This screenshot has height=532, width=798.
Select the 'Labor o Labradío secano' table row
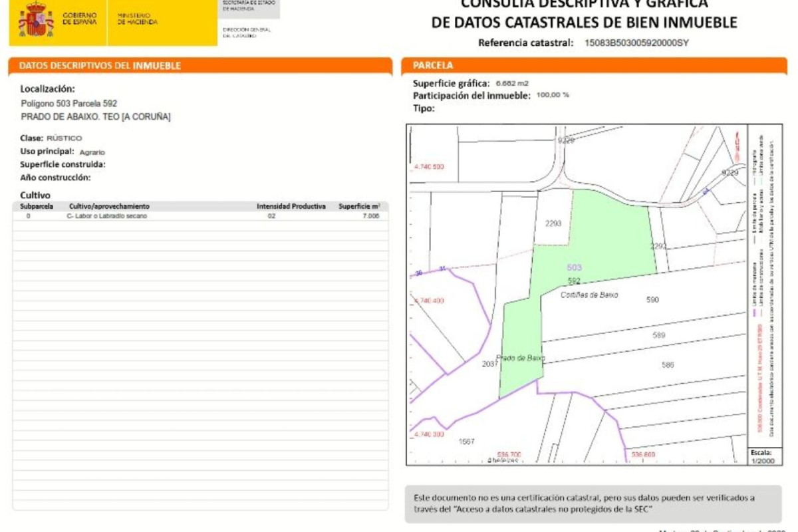(x=199, y=216)
